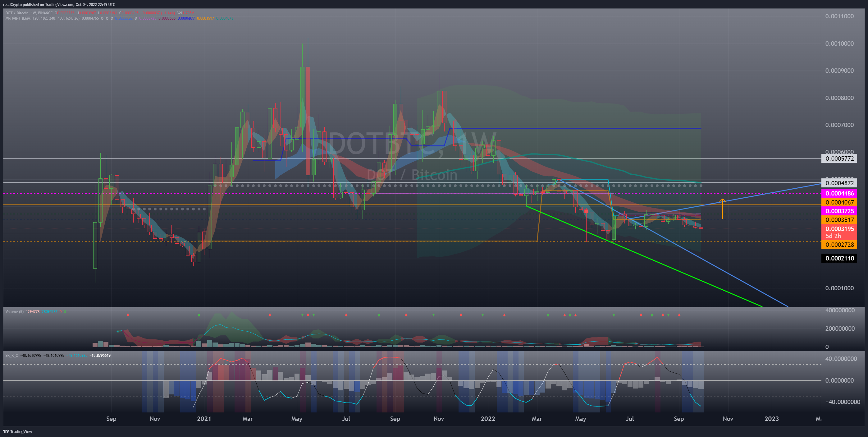This screenshot has width=868, height=437.
Task: Click the magenta 0.0003725 price label
Action: [839, 211]
